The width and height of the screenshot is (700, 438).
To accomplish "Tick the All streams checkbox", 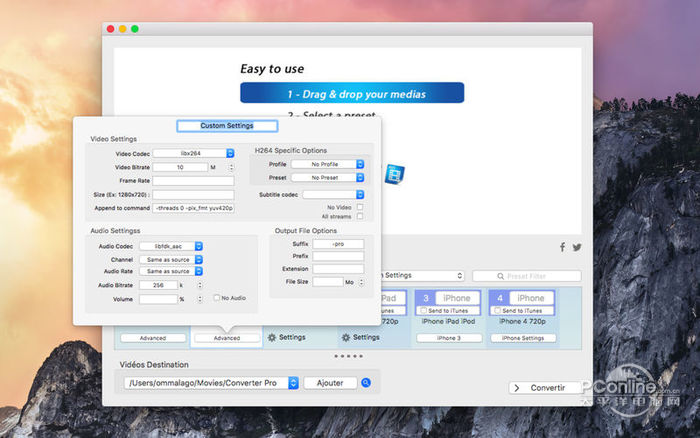I will pos(360,217).
